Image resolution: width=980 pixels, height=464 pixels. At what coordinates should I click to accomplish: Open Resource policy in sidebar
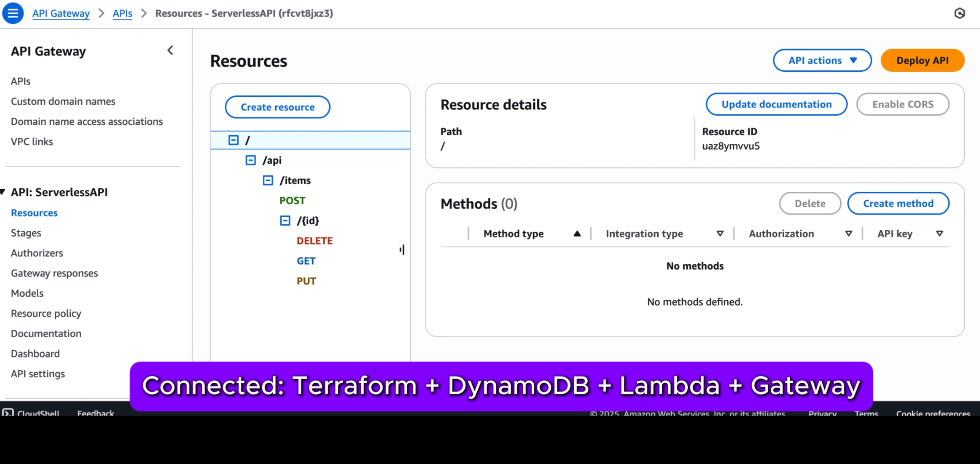click(46, 314)
